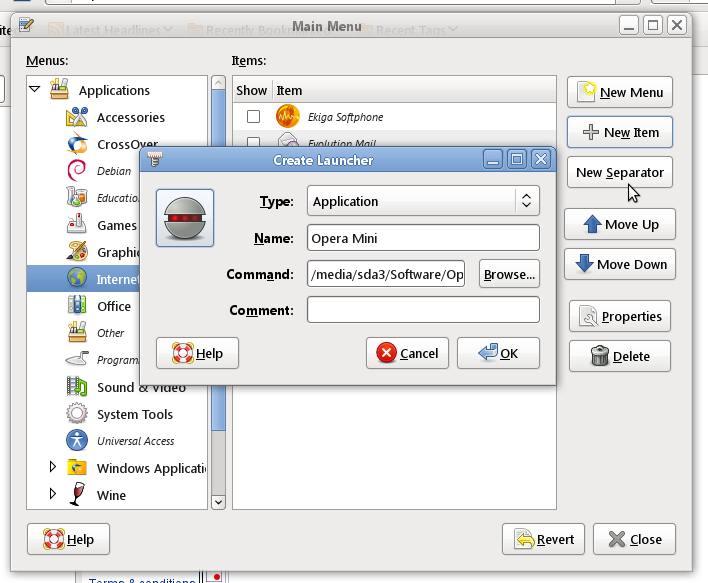The width and height of the screenshot is (708, 583).
Task: Click the New Separator button
Action: [620, 172]
